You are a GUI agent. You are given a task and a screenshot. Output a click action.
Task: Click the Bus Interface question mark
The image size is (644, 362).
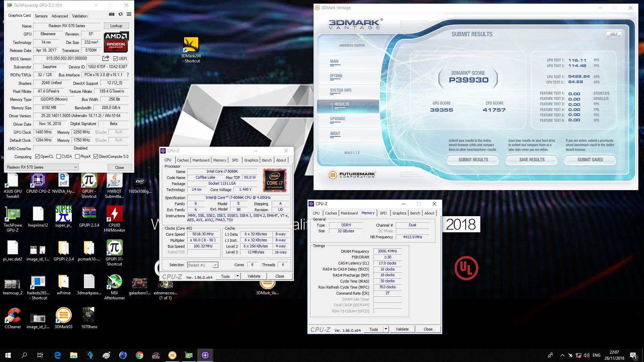[x=127, y=75]
